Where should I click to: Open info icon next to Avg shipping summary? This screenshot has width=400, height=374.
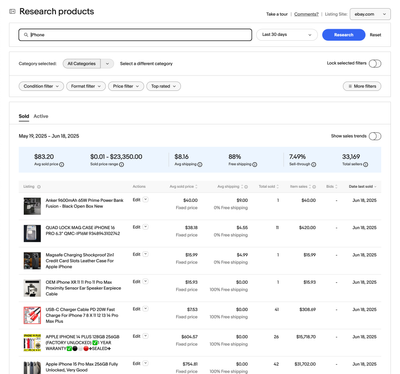(x=200, y=164)
